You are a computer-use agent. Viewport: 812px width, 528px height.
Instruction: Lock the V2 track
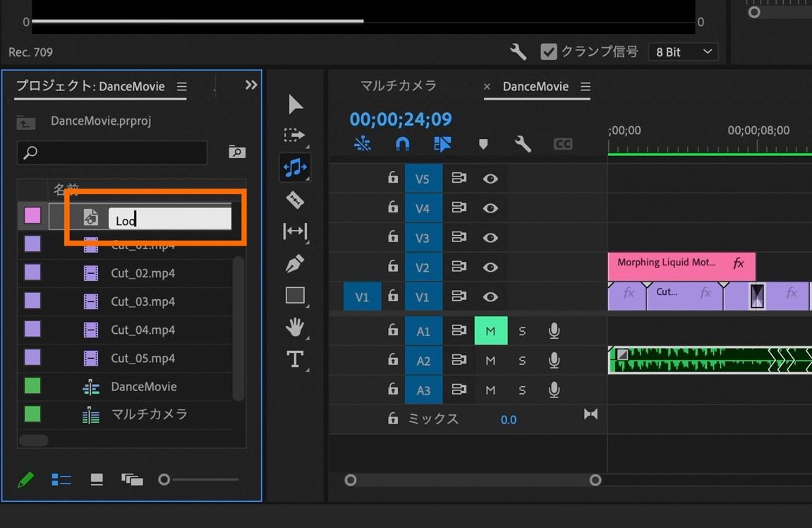tap(393, 266)
